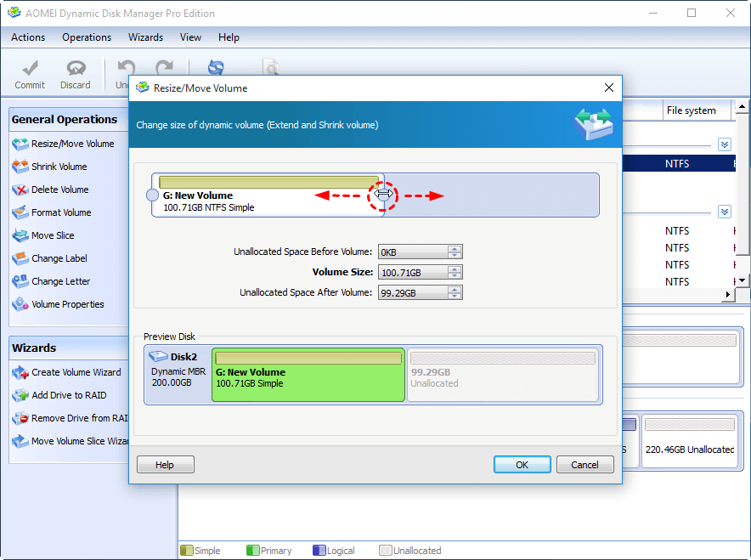751x560 pixels.
Task: Click the AOMEI app icon in title bar
Action: (14, 13)
